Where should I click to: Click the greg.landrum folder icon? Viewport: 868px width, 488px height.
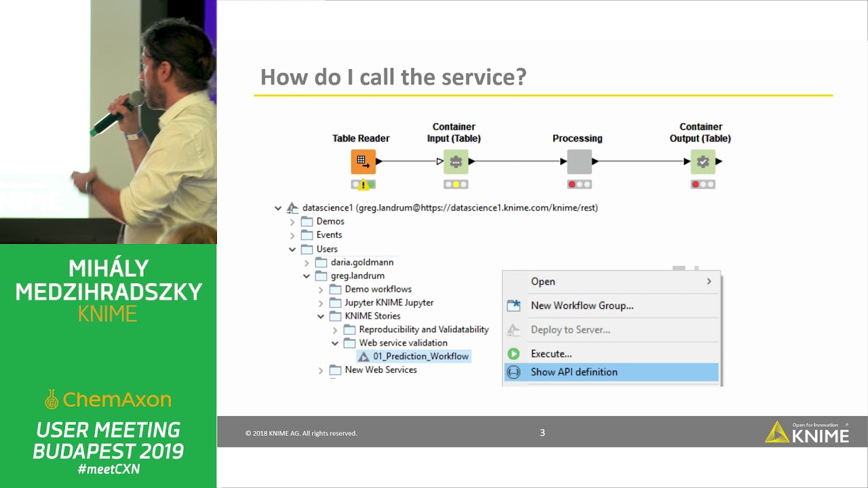321,276
